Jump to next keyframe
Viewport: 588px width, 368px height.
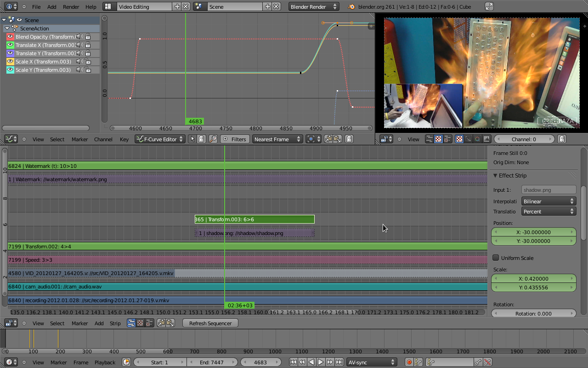pos(330,362)
